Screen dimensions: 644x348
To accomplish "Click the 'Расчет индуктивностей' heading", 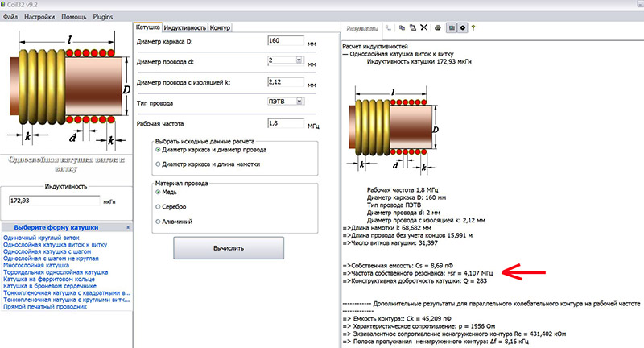I will (x=375, y=47).
